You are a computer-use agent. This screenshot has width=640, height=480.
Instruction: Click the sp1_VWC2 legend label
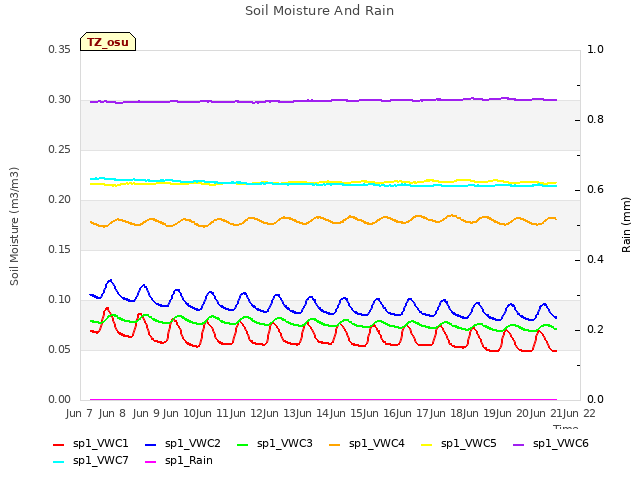[x=192, y=443]
